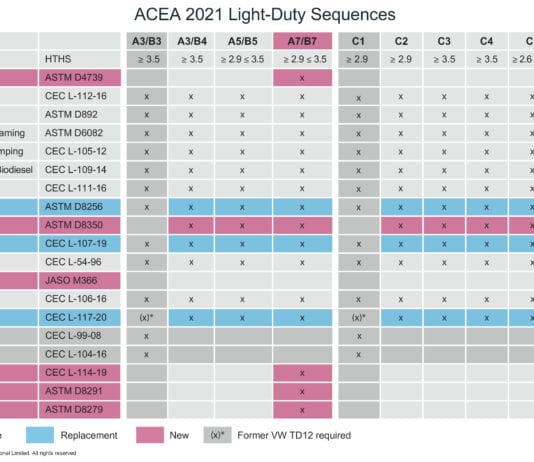Image resolution: width=534 pixels, height=462 pixels.
Task: Click the Former VW TD12 required text
Action: (x=294, y=435)
